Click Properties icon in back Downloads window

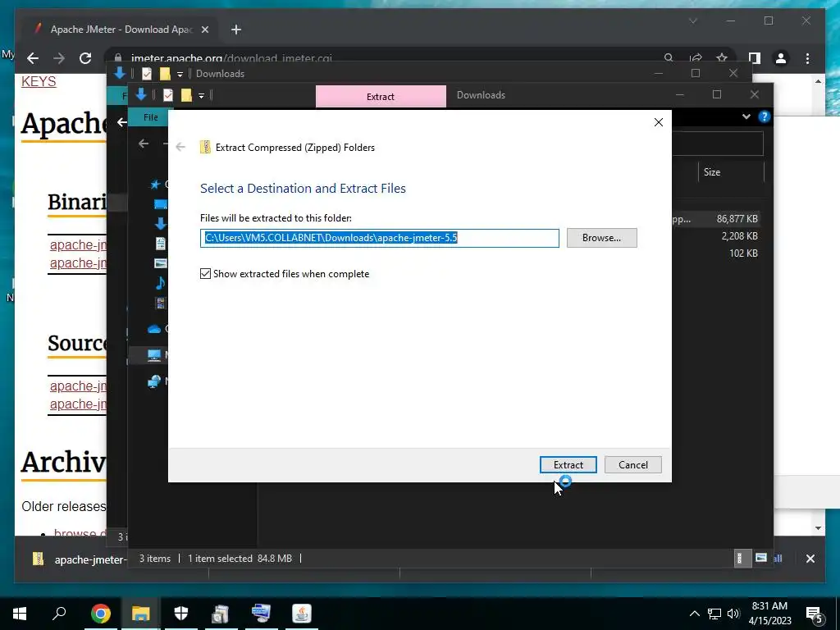tap(146, 74)
